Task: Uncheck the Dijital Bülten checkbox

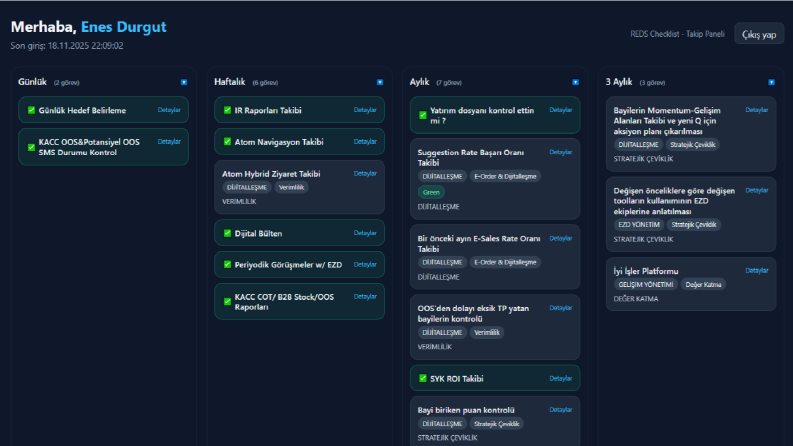Action: 227,233
